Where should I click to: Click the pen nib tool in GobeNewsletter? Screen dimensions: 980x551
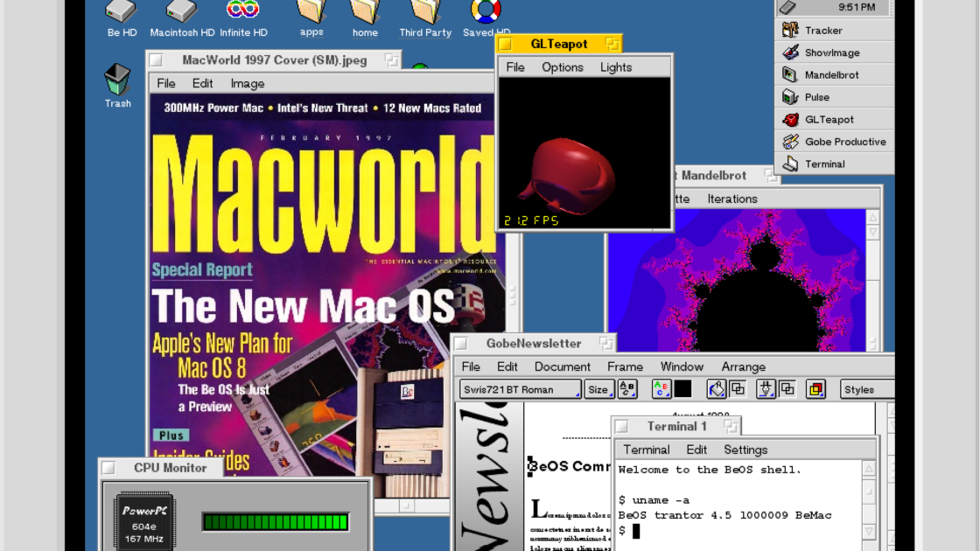coord(766,389)
